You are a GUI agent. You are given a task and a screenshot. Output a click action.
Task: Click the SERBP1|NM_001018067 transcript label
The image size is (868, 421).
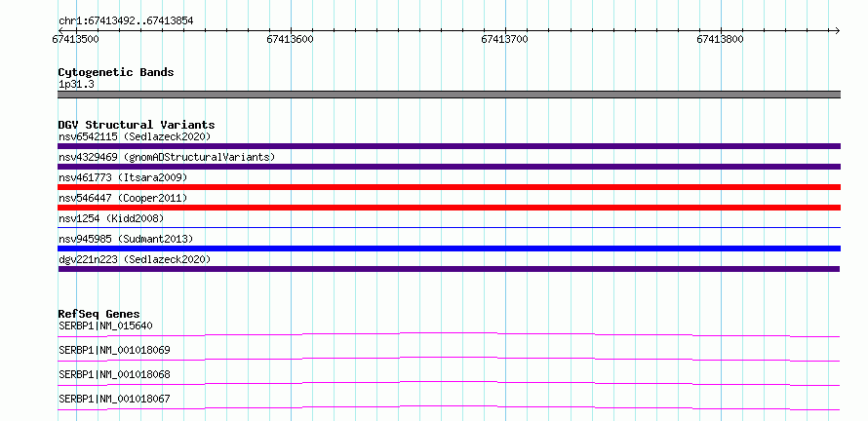pyautogui.click(x=114, y=399)
